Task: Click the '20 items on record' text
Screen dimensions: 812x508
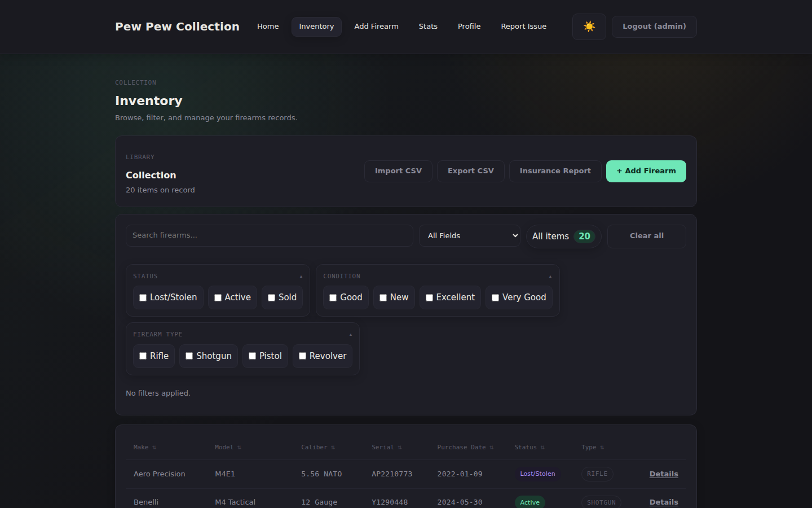Action: [x=160, y=190]
